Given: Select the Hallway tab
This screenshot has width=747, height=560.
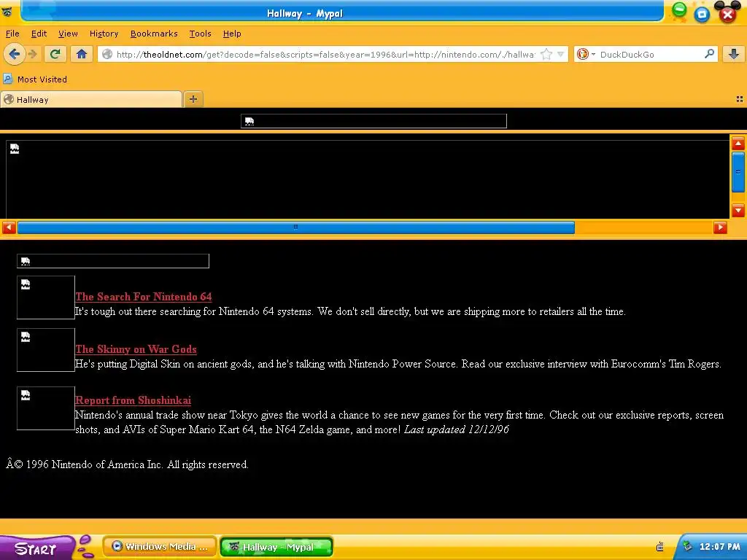Looking at the screenshot, I should [91, 99].
